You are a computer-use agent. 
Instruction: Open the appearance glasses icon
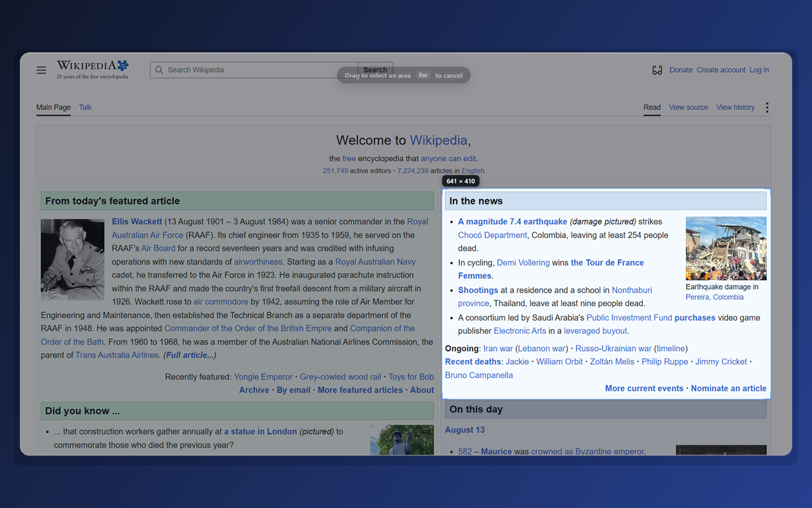pyautogui.click(x=657, y=70)
